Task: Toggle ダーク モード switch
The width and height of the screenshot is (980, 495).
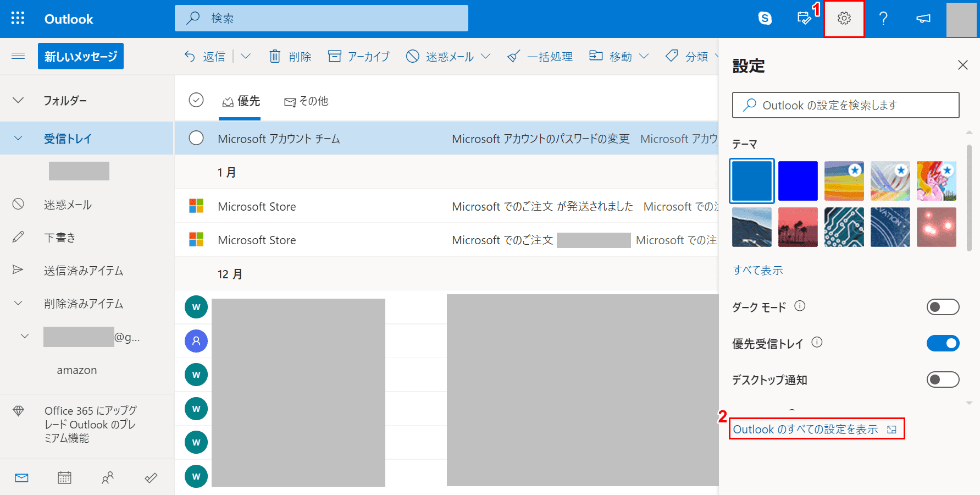Action: coord(943,307)
